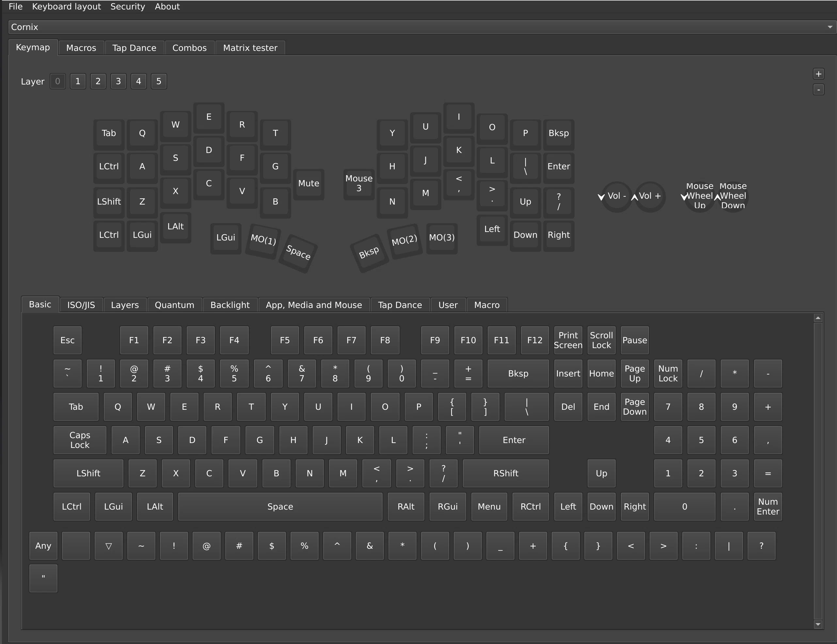This screenshot has height=644, width=837.
Task: Select the Vol + encoder action
Action: tap(650, 196)
